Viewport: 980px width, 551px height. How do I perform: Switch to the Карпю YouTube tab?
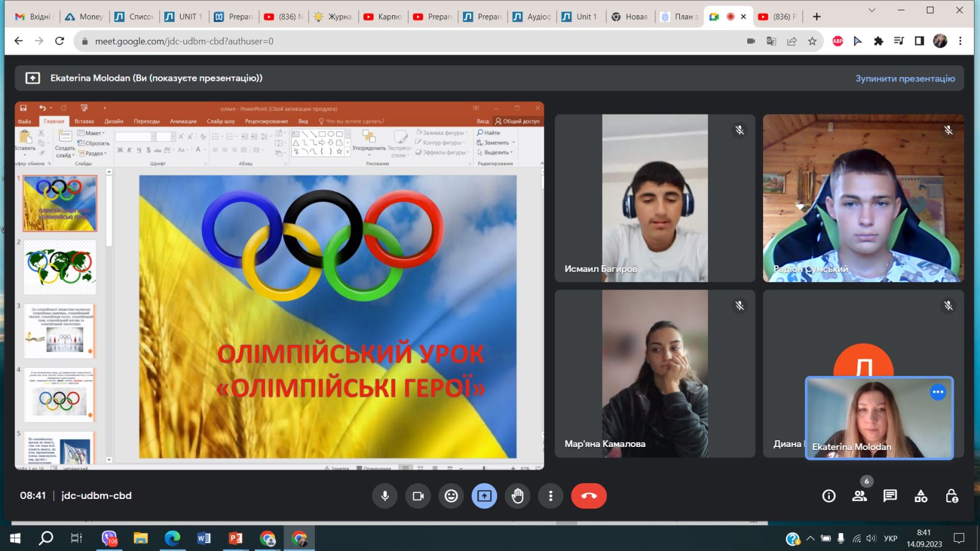click(382, 17)
